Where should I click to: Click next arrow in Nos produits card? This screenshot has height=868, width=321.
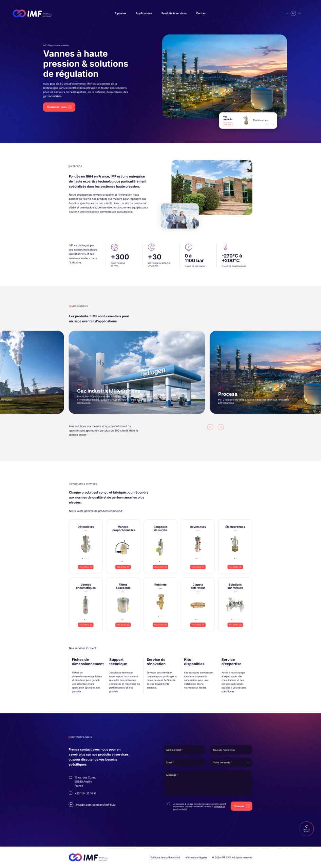coord(273,125)
